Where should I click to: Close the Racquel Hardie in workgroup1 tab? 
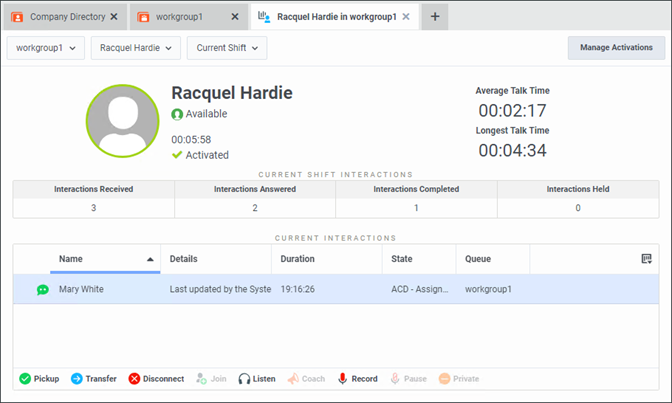pyautogui.click(x=405, y=17)
